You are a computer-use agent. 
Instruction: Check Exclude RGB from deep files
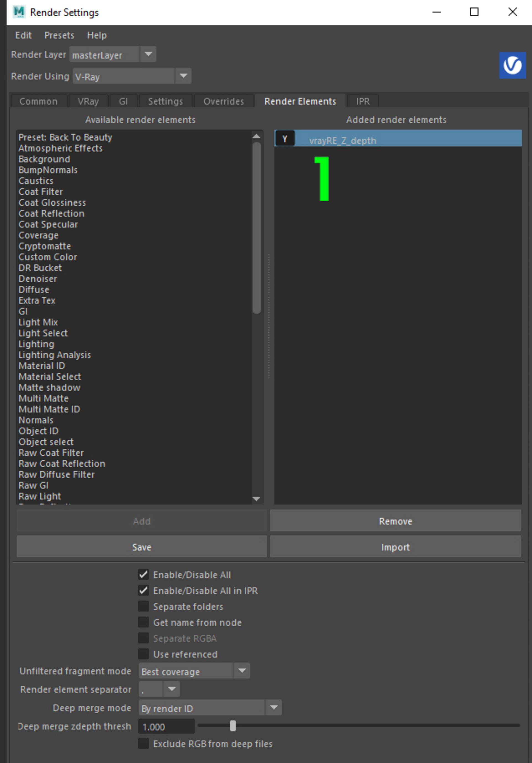[x=144, y=743]
